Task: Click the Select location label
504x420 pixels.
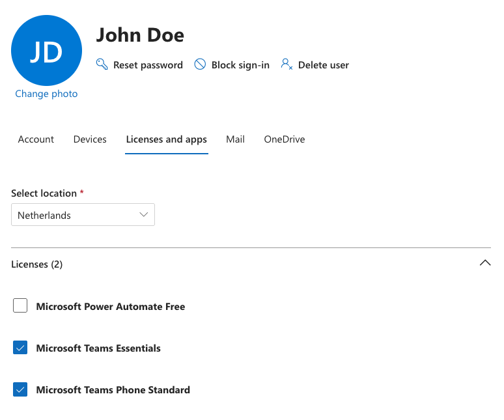Action: pyautogui.click(x=44, y=193)
